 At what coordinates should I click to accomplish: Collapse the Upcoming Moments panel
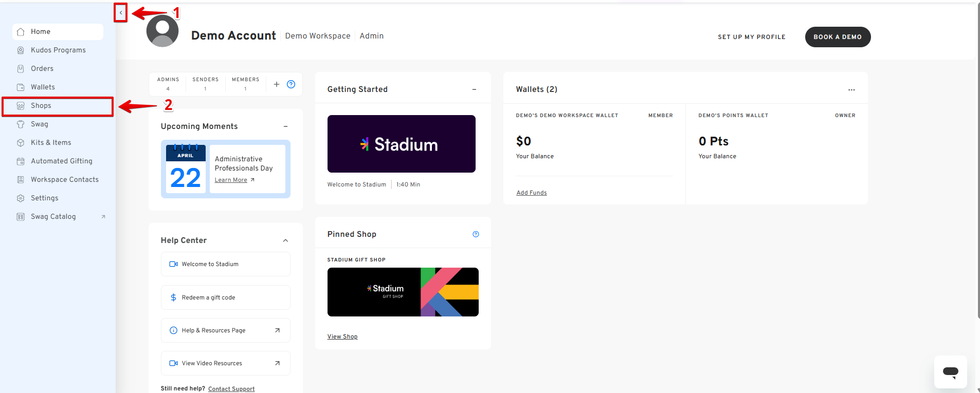286,126
